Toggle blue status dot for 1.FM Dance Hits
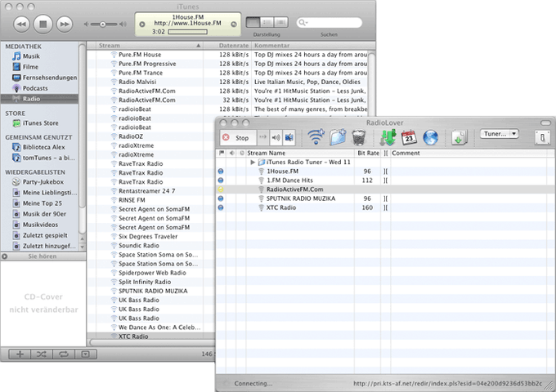The height and width of the screenshot is (392, 556). point(221,180)
